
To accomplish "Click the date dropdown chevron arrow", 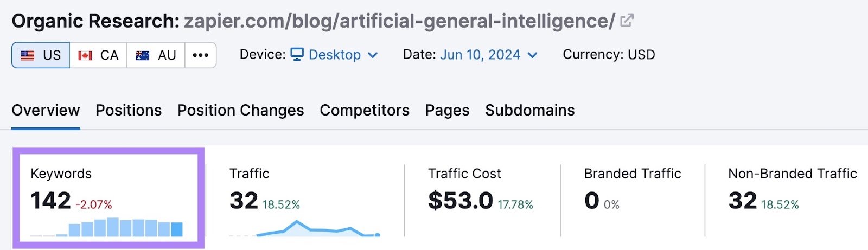I will point(533,55).
